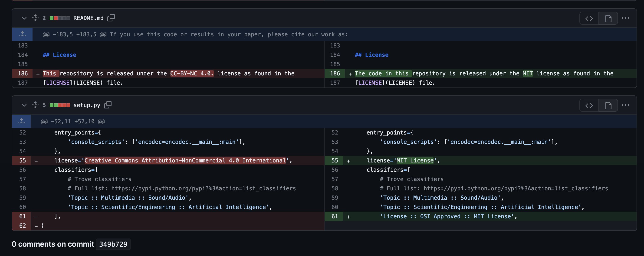Click the setup.py file name link
This screenshot has width=644, height=256.
click(x=87, y=105)
